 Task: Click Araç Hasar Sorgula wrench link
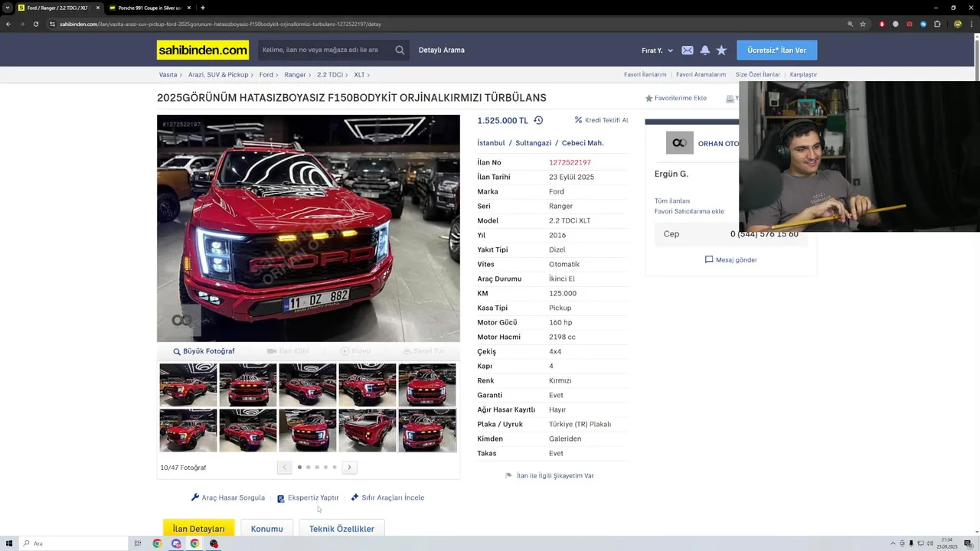coord(228,497)
